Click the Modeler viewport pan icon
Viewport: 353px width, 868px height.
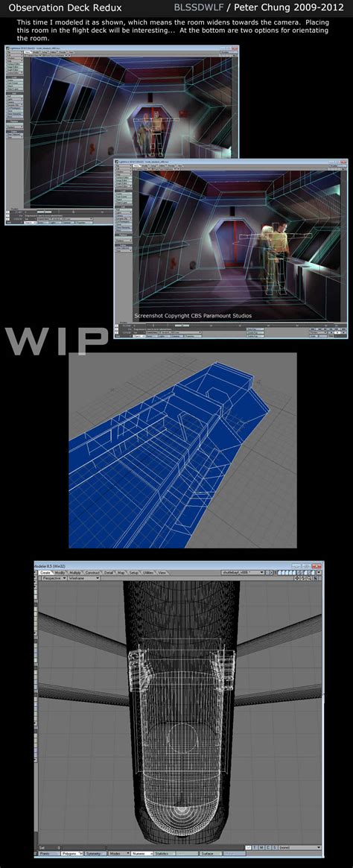click(x=296, y=578)
